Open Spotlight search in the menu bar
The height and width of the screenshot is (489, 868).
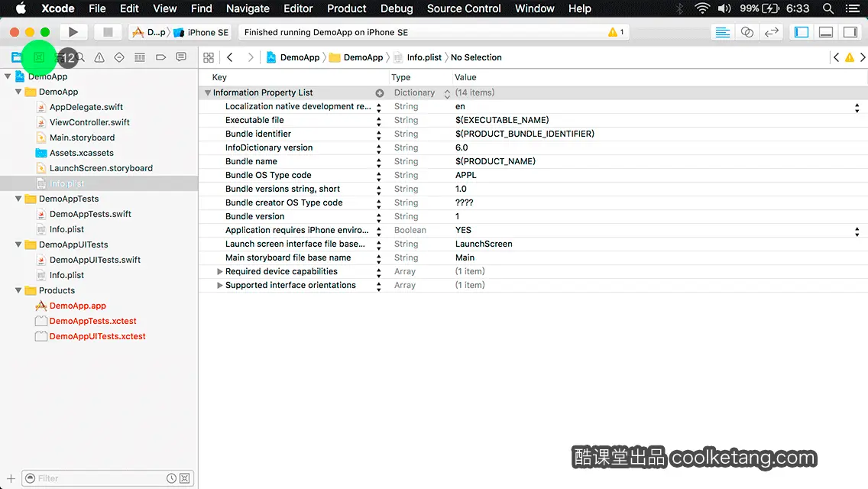tap(828, 8)
